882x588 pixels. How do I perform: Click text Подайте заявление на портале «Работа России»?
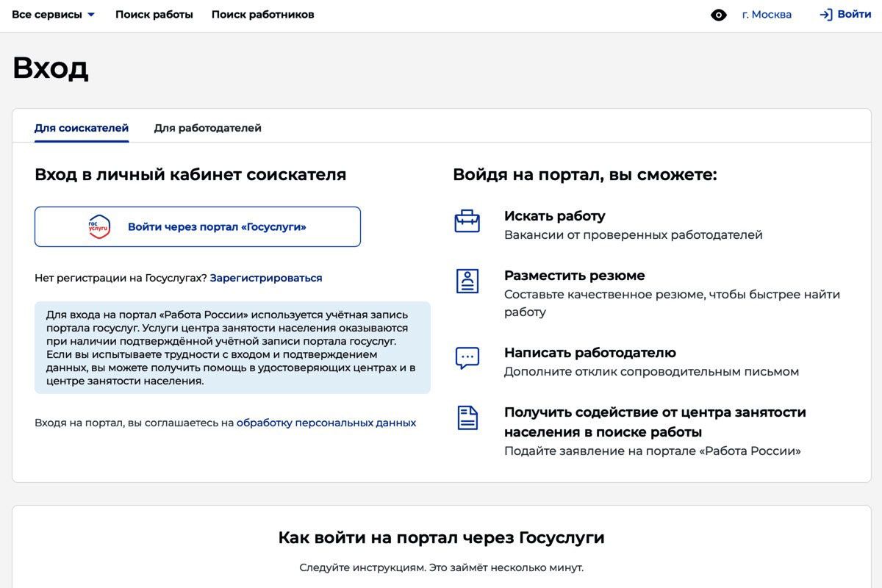(x=653, y=451)
